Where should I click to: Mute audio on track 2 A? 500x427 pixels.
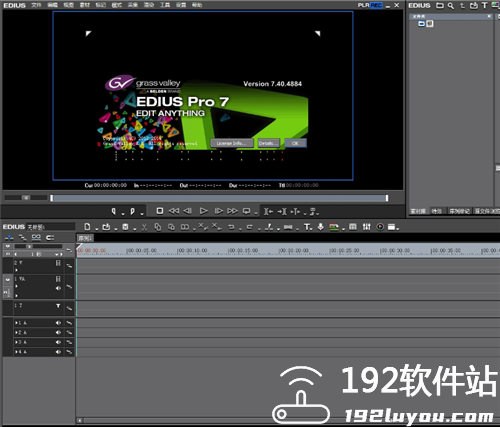point(58,332)
